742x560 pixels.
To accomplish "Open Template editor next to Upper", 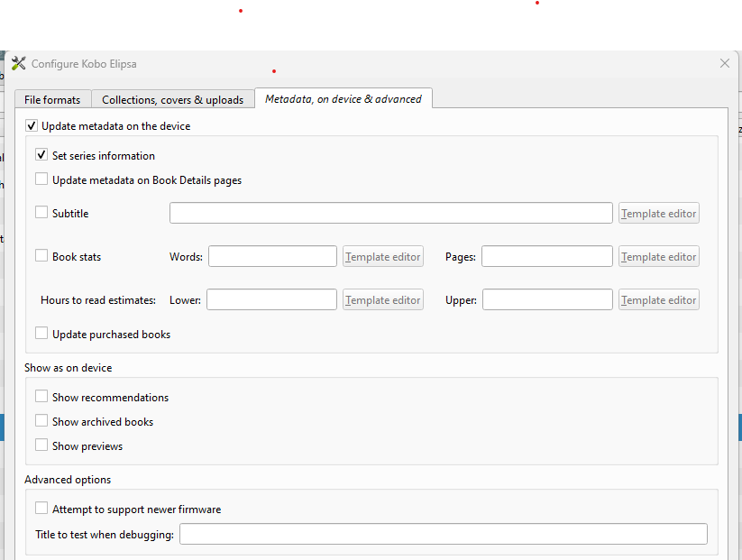I will tap(659, 299).
